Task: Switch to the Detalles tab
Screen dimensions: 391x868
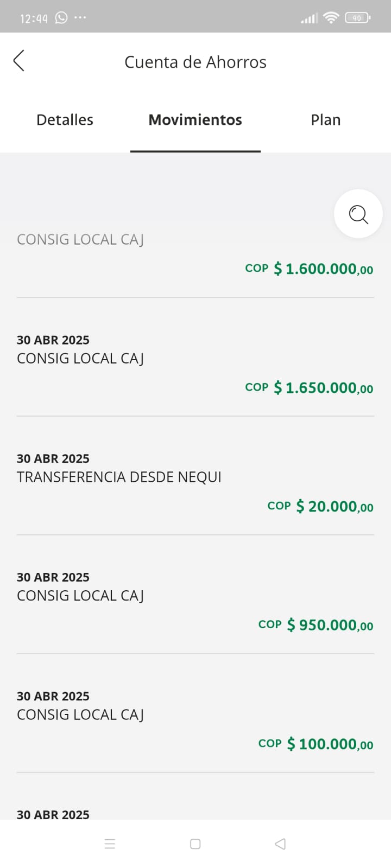Action: click(65, 120)
